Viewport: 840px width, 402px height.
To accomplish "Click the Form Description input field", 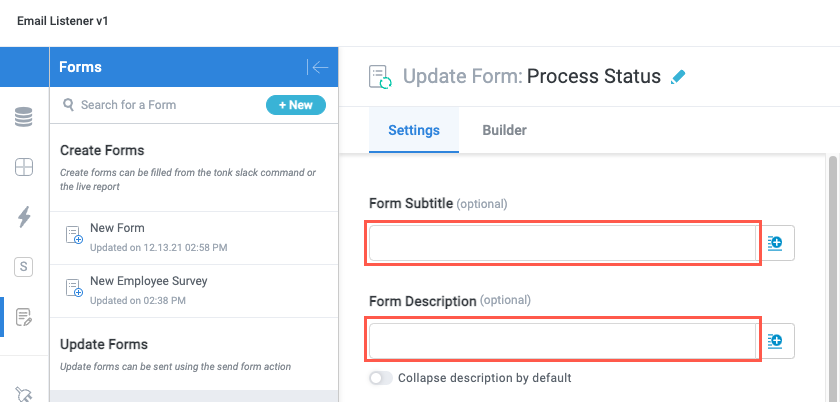I will [562, 341].
